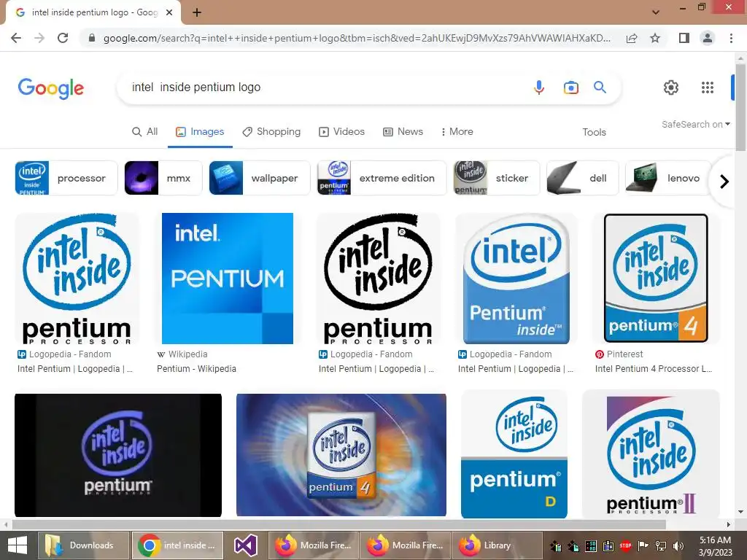The width and height of the screenshot is (747, 560).
Task: Open the Chrome profile avatar
Action: [708, 38]
